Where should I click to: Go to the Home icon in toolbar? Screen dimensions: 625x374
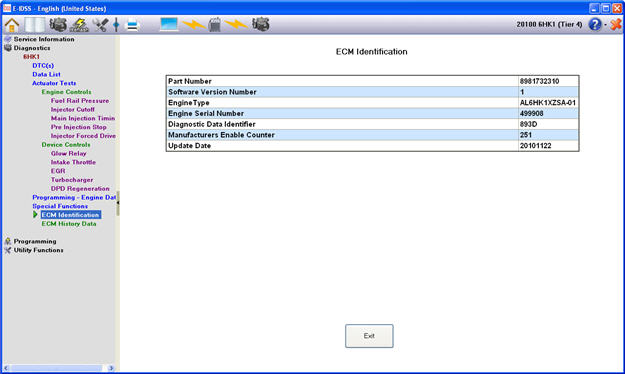(12, 25)
